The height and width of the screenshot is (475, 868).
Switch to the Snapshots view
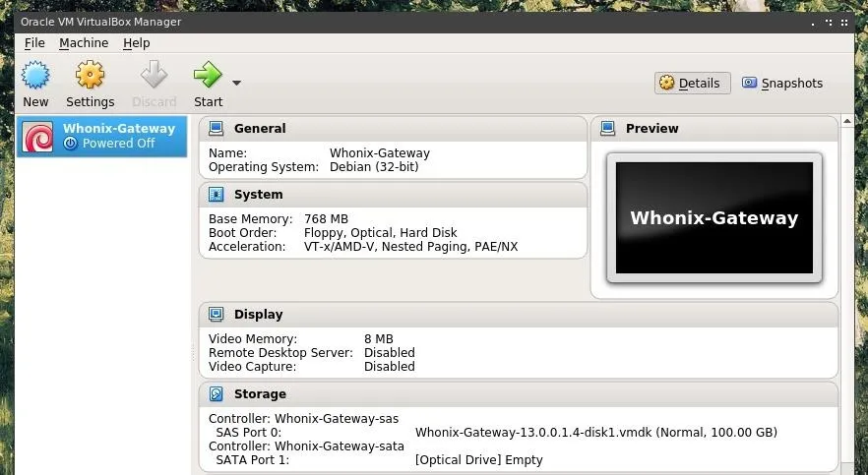pos(782,83)
